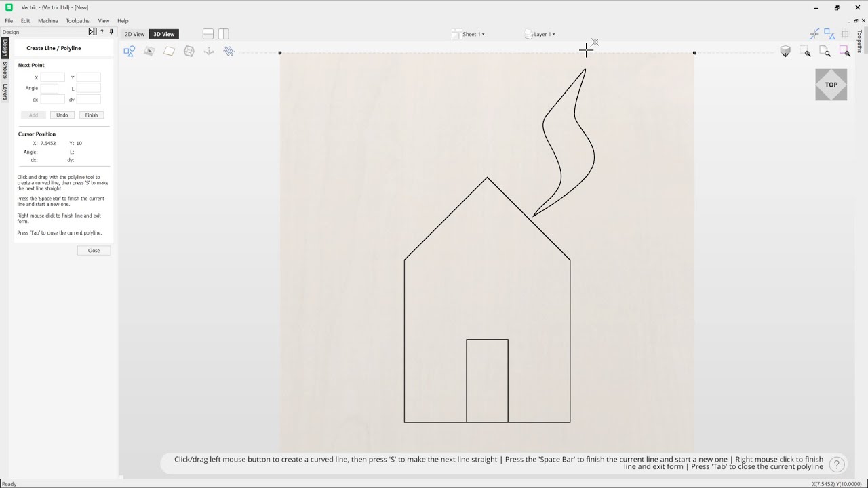Activate the zoom-to-box magnifier icon
The height and width of the screenshot is (488, 868).
click(x=805, y=52)
